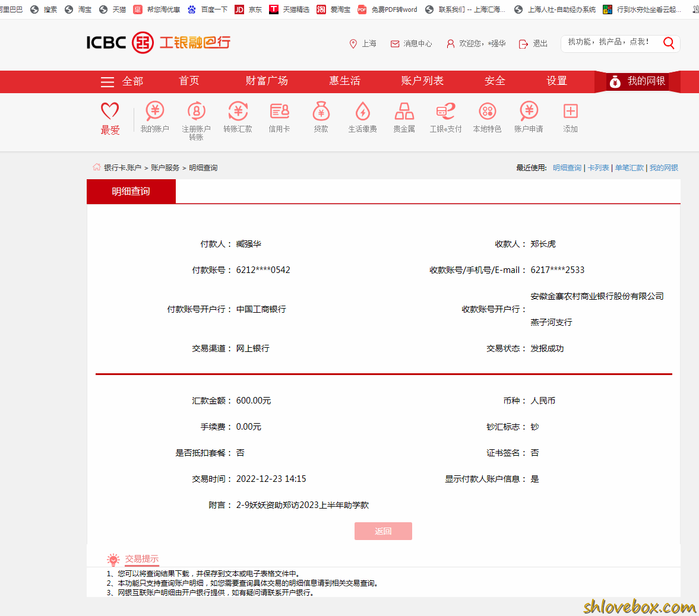
Task: Open browser bookmark 京东
Action: [x=248, y=9]
